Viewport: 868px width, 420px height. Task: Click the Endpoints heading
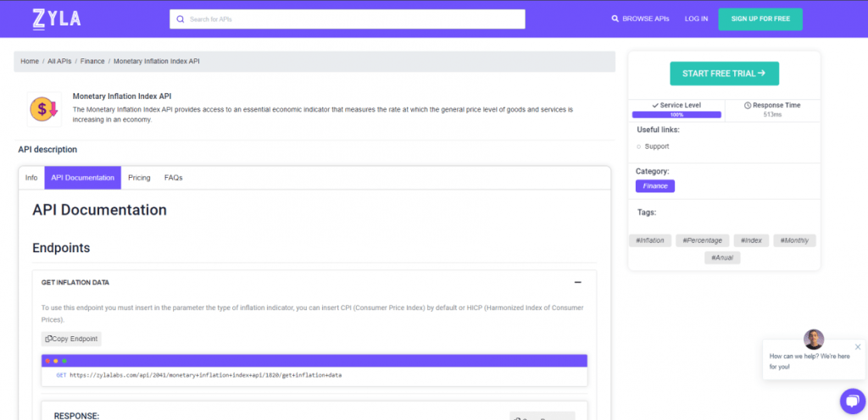pos(61,248)
